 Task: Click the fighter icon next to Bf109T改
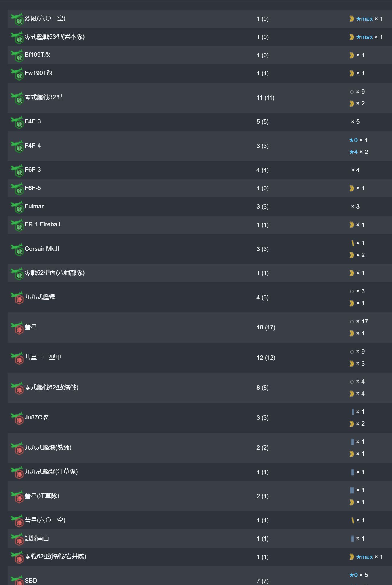(x=17, y=55)
